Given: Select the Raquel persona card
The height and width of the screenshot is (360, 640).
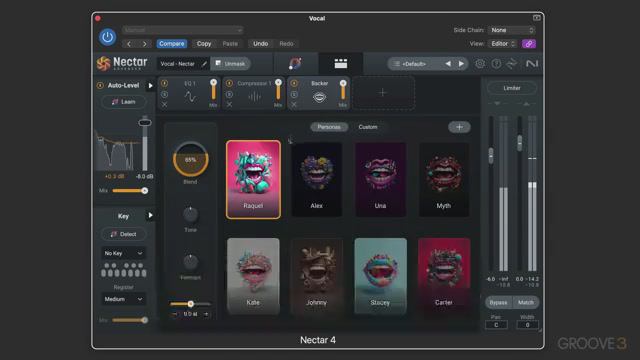Looking at the screenshot, I should click(253, 180).
